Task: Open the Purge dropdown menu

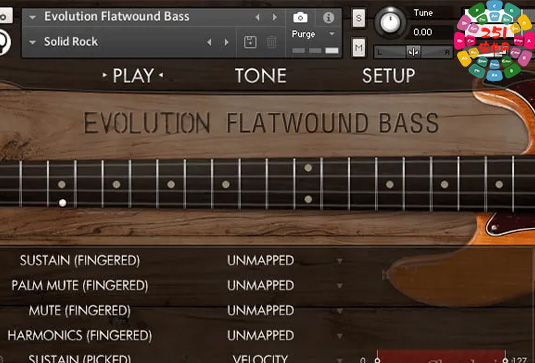Action: click(x=331, y=33)
